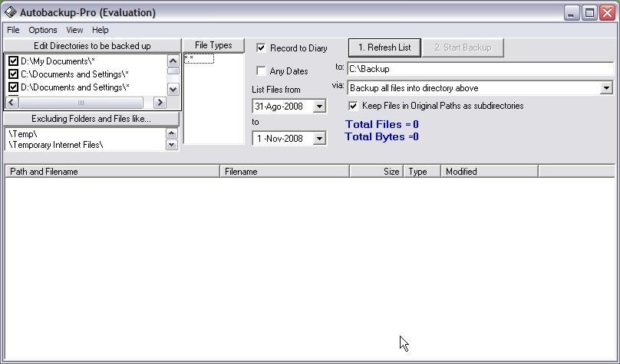Screen dimensions: 620x364
Task: Select the \Temporary Internet Files\ exclusion entry
Action: coord(56,145)
